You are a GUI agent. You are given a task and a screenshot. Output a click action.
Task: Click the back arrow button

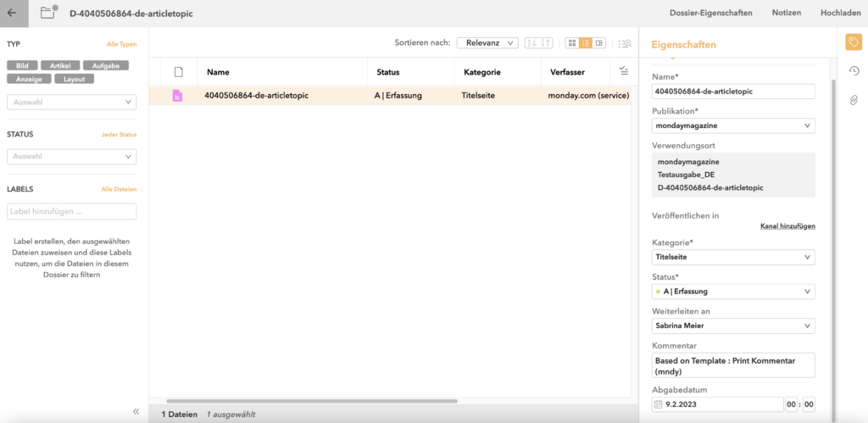click(12, 13)
